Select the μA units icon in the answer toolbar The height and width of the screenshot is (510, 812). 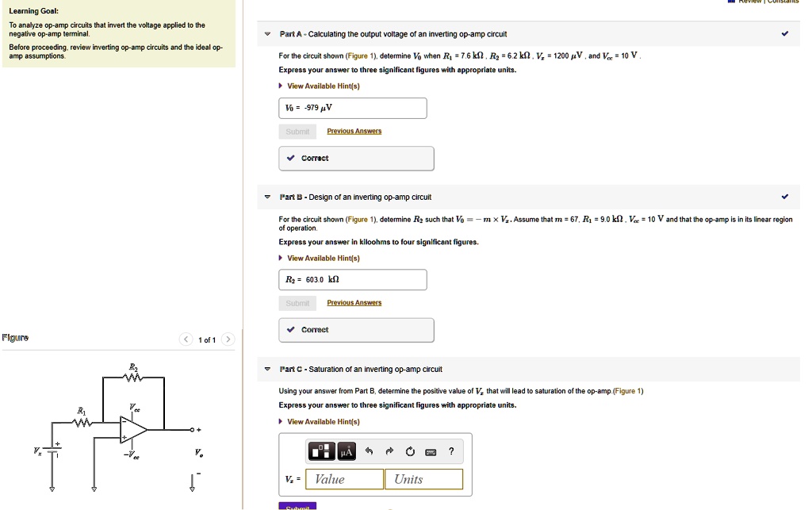point(347,451)
